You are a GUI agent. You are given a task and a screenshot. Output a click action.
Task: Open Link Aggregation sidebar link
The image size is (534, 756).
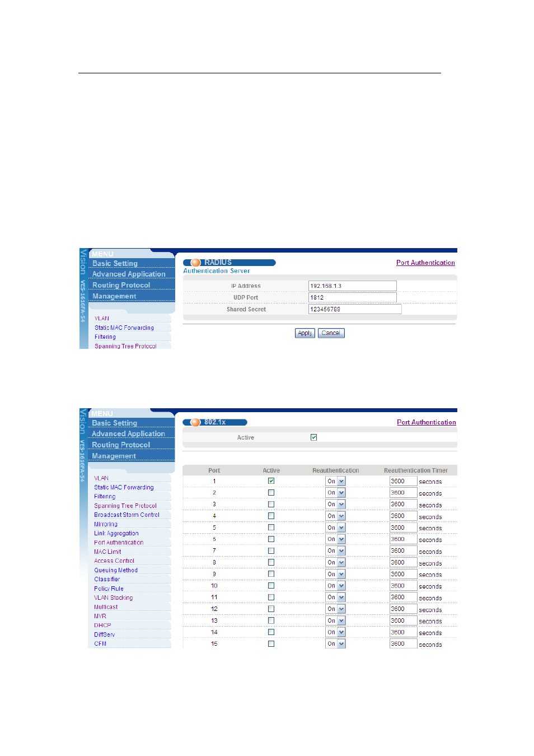116,533
